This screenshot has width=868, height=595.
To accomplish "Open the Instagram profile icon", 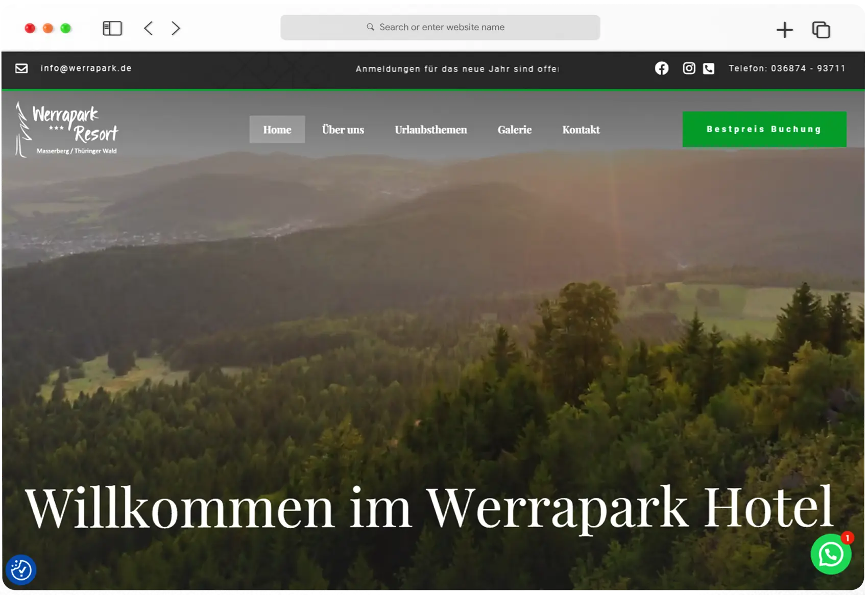I will point(689,68).
